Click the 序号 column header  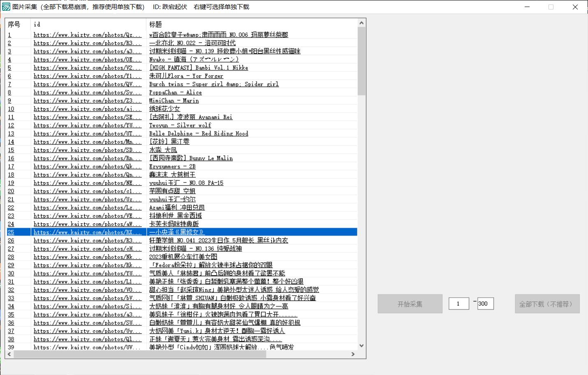click(x=17, y=24)
